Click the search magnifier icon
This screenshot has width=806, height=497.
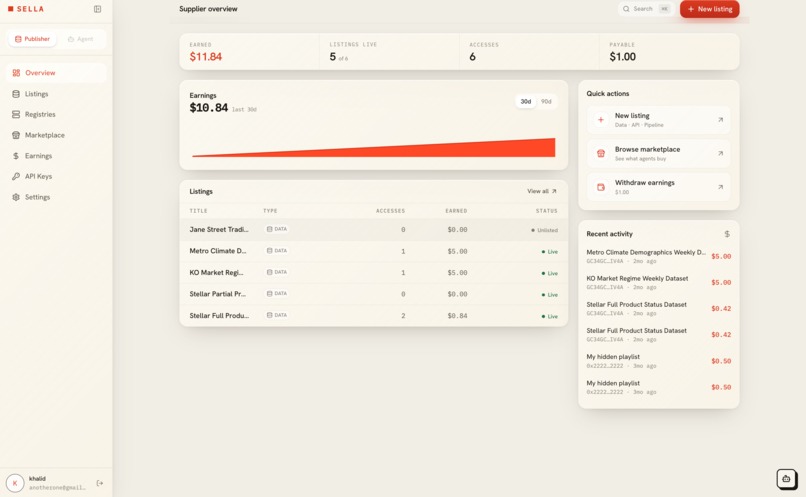tap(626, 9)
